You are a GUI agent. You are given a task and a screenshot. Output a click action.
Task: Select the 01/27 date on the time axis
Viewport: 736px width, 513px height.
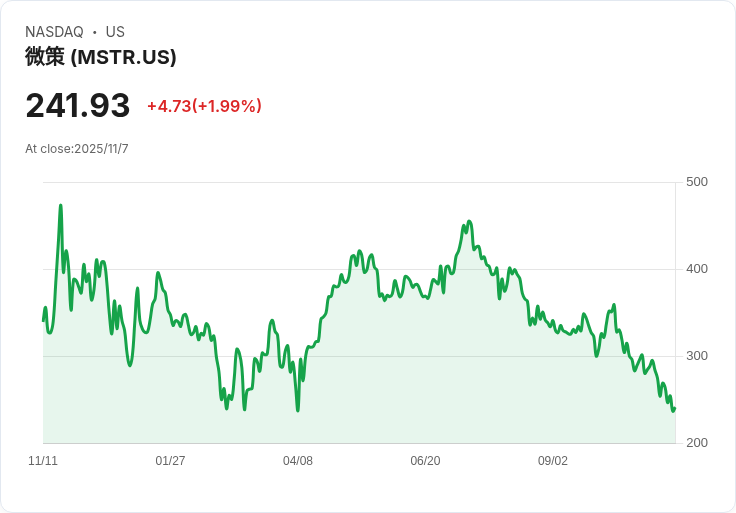point(170,461)
